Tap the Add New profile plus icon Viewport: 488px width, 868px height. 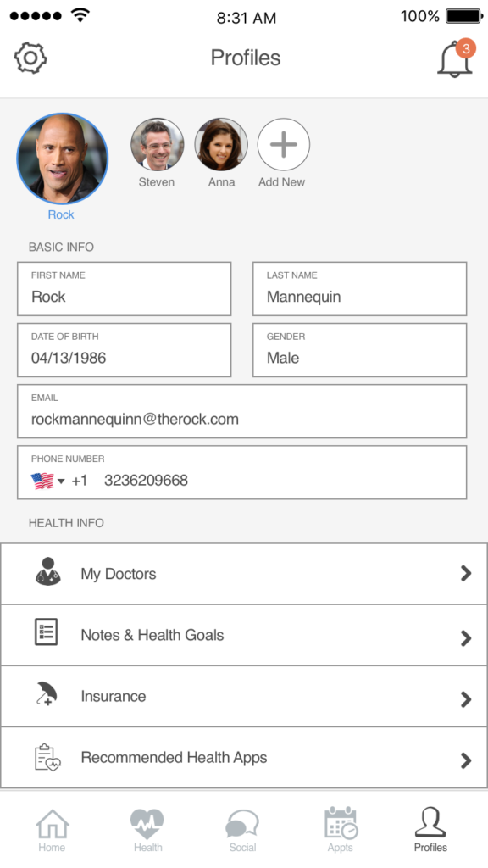(x=283, y=144)
